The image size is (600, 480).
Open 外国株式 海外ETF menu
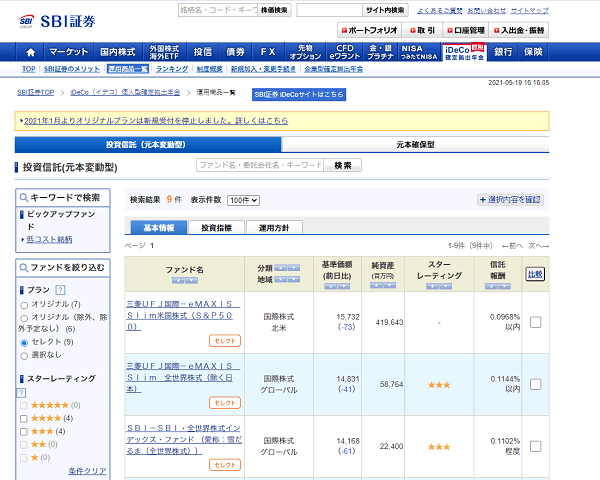point(165,52)
